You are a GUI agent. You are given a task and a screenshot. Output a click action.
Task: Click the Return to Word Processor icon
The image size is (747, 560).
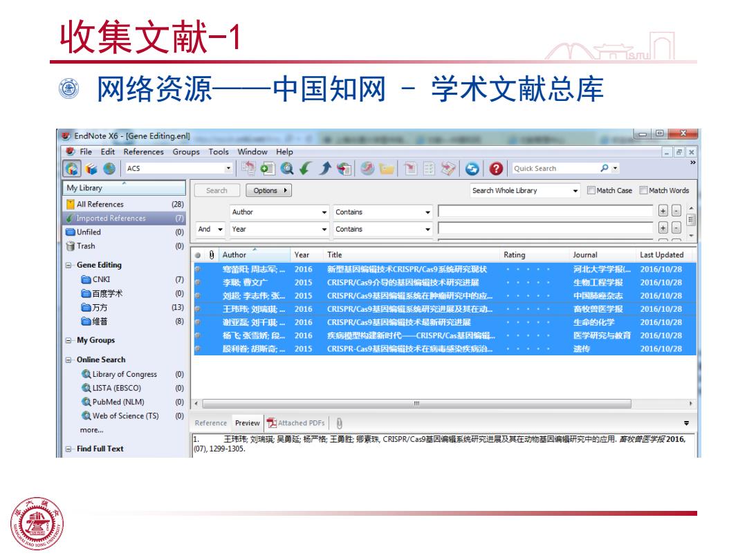coord(448,169)
